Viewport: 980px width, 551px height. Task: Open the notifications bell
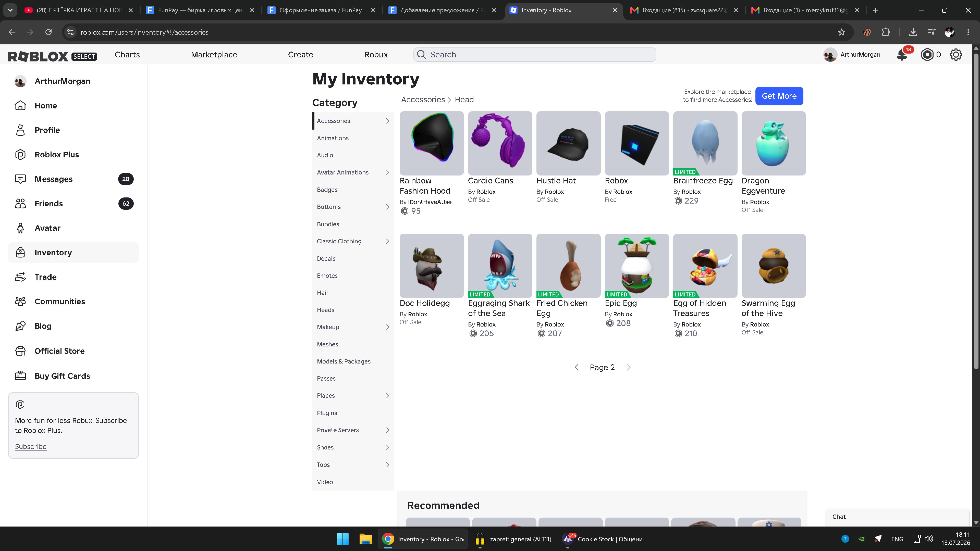click(902, 55)
